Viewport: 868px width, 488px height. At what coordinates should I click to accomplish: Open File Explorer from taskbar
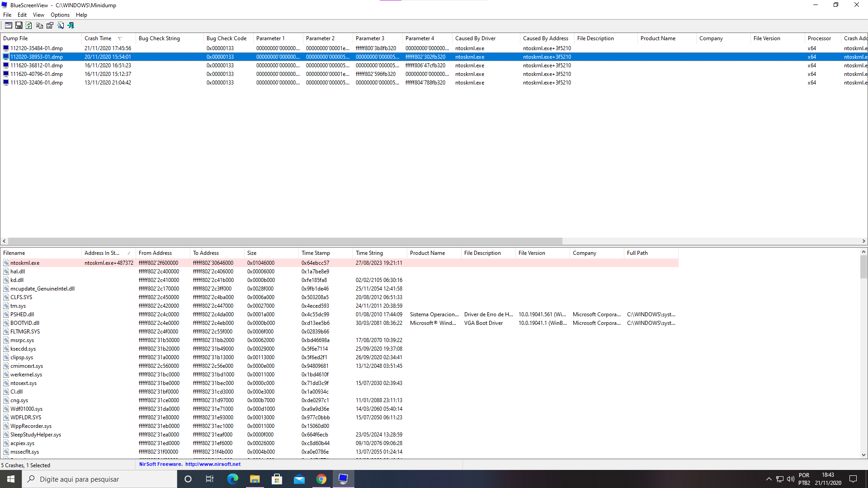(255, 479)
